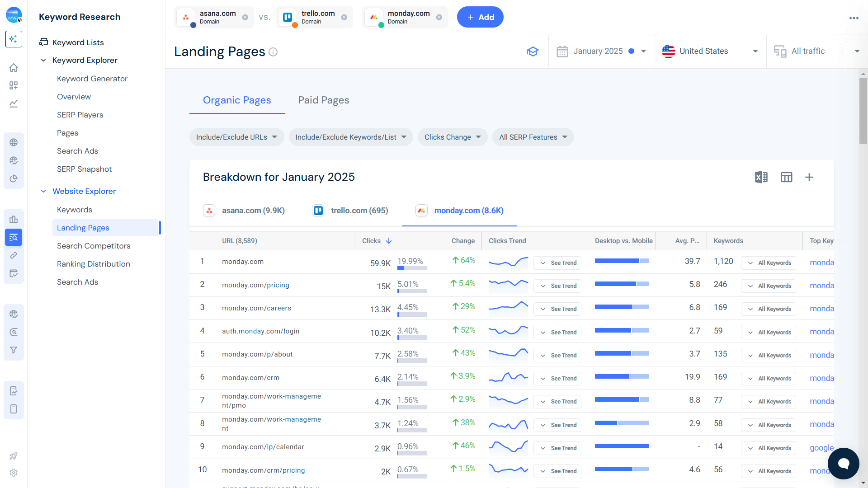Select the bar chart icon in the sidebar
This screenshot has height=488, width=868.
14,219
